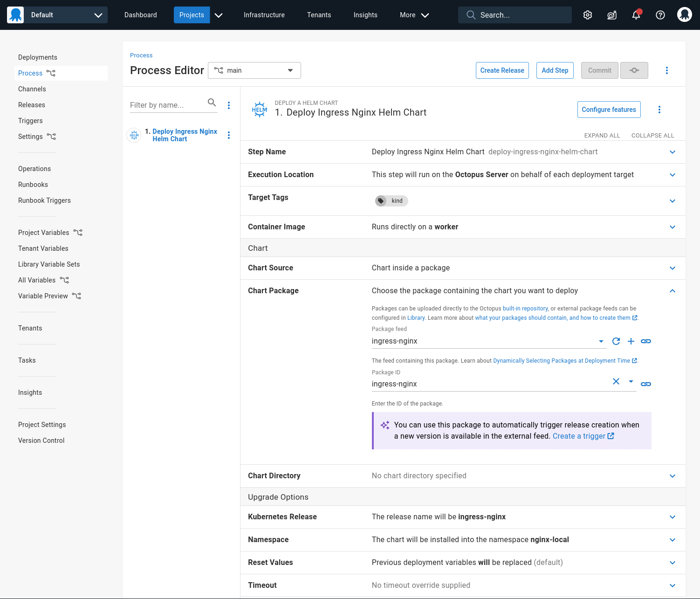Go to the Dashboard tab
Viewport: 700px width, 599px height.
(x=141, y=15)
